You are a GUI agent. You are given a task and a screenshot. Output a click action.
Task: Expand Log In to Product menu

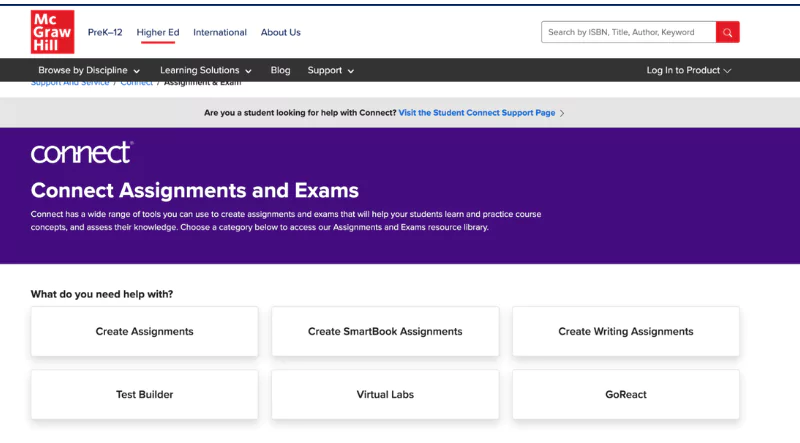pyautogui.click(x=689, y=70)
